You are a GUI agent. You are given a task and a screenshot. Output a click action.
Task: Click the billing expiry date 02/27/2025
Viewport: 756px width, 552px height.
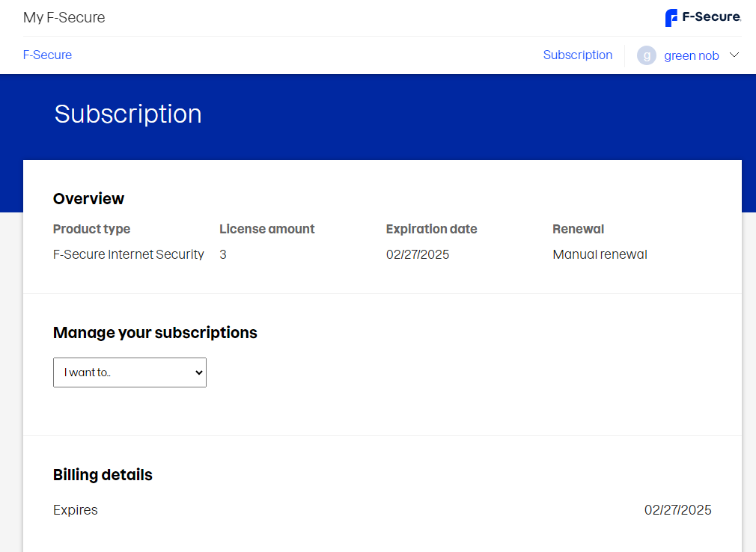(678, 510)
